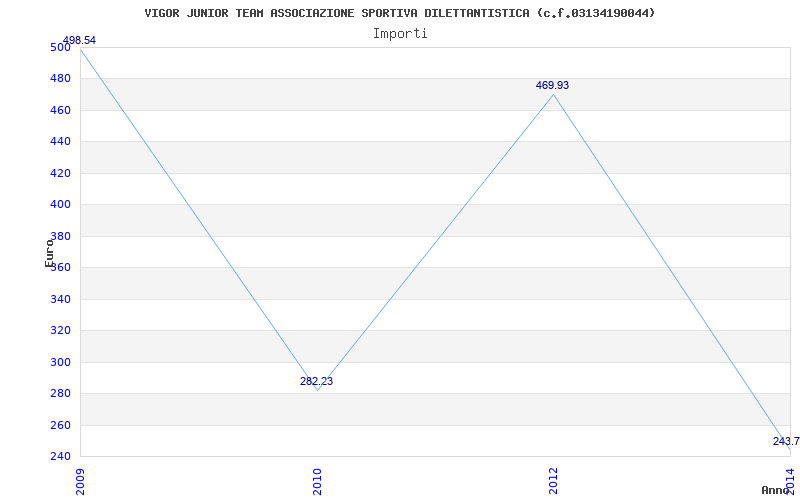
Task: Click the 469.93 data point label
Action: point(552,85)
